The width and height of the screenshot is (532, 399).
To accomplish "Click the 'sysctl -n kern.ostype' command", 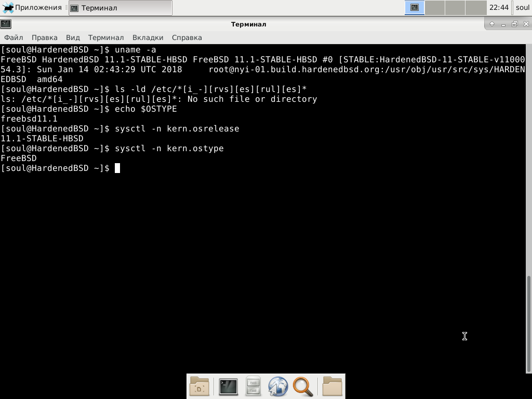I will pos(169,149).
